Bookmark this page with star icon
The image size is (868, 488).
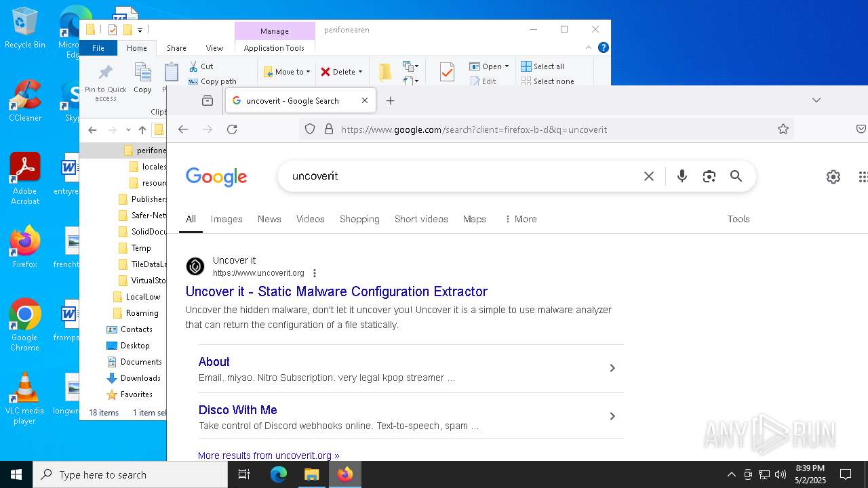coord(783,129)
